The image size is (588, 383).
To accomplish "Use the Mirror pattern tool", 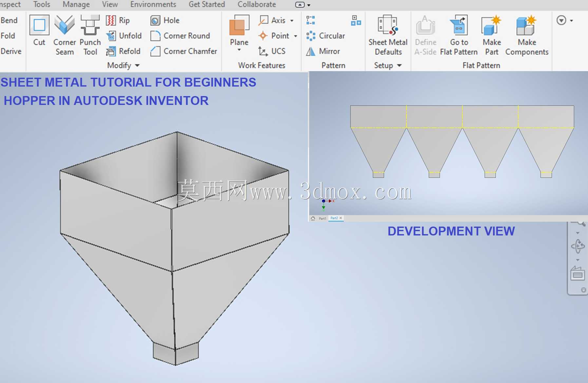I will point(323,51).
